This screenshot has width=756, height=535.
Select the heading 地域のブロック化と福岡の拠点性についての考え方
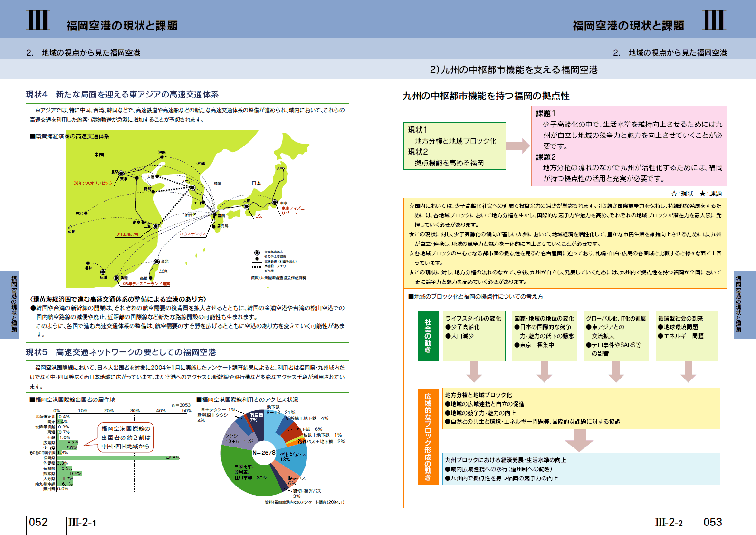click(x=475, y=297)
